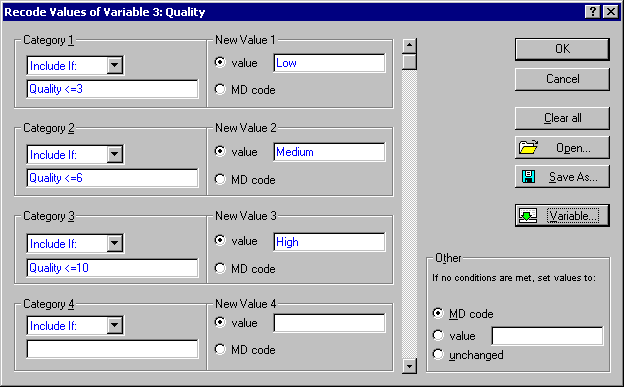Screen dimensions: 624x387
Task: Open Category 3 Include If dropdown
Action: pos(115,243)
